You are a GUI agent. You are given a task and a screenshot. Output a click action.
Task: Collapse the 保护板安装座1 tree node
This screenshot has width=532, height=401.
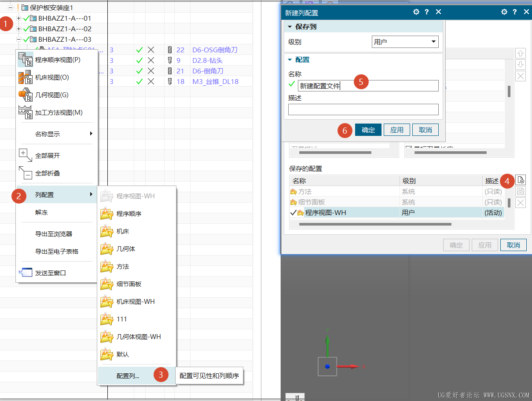pyautogui.click(x=10, y=7)
